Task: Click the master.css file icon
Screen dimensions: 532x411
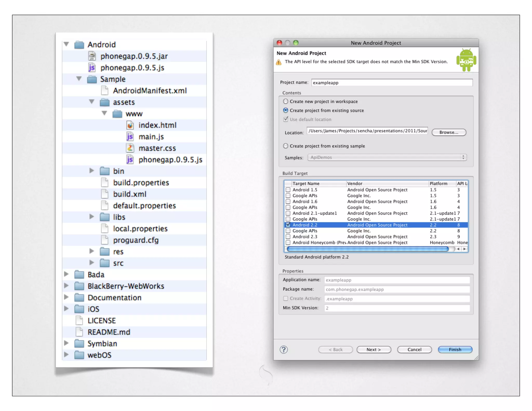Action: click(130, 148)
